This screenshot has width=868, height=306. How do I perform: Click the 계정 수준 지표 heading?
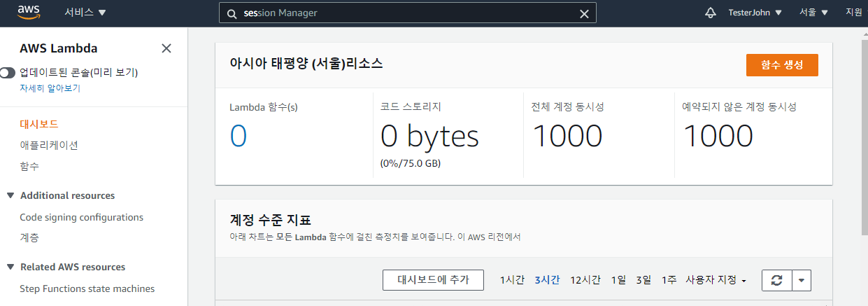click(271, 220)
